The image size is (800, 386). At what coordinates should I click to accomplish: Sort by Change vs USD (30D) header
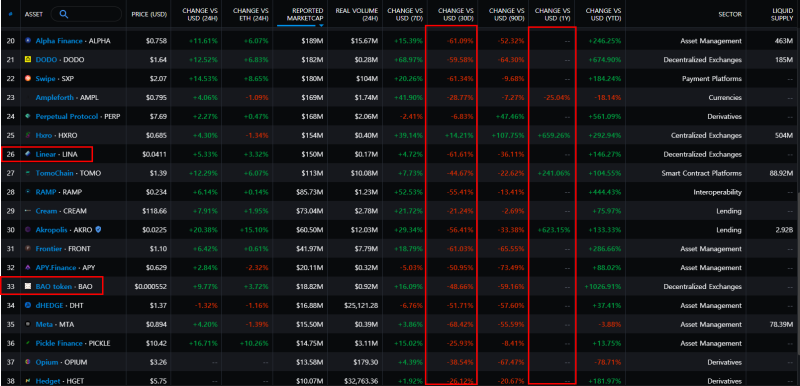point(452,14)
